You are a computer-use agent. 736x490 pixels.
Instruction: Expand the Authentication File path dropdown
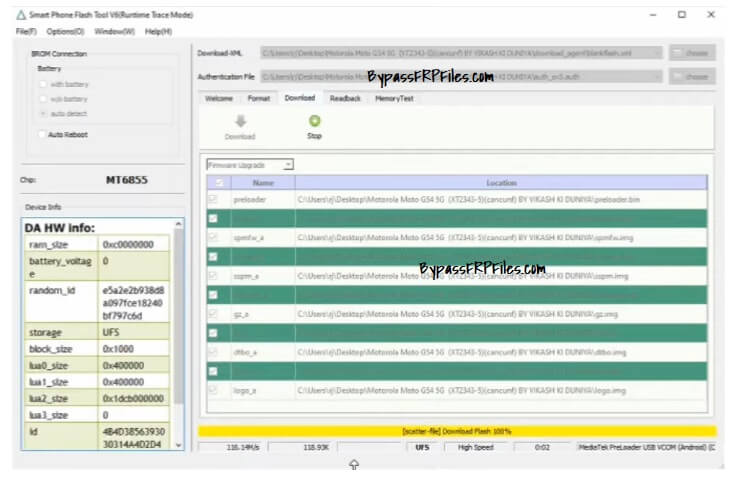[x=656, y=76]
